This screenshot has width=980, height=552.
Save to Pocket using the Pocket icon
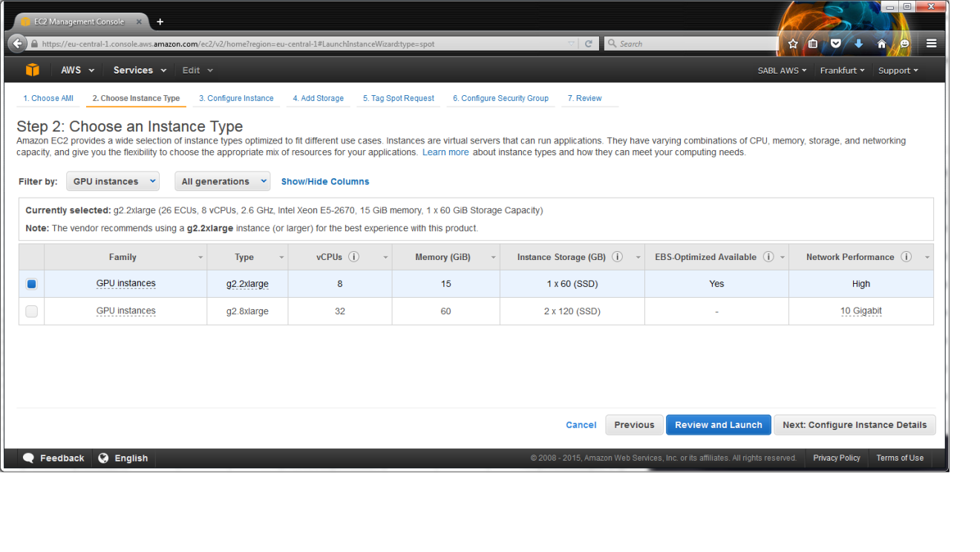[x=836, y=44]
